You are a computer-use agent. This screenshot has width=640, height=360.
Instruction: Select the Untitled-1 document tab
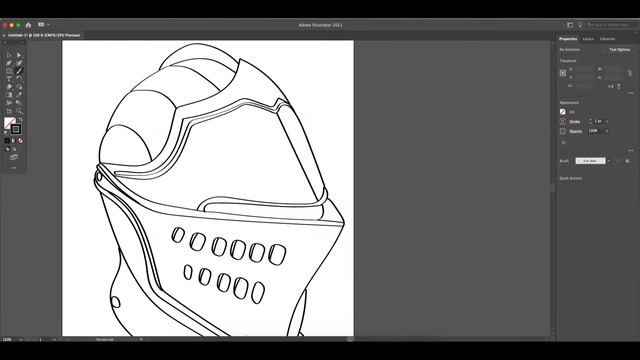[44, 36]
